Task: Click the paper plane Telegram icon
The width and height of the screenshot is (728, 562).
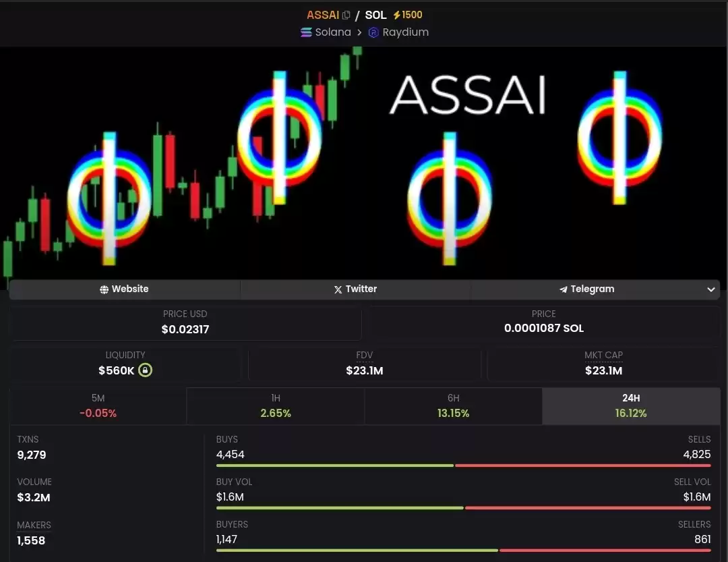Action: pyautogui.click(x=563, y=289)
